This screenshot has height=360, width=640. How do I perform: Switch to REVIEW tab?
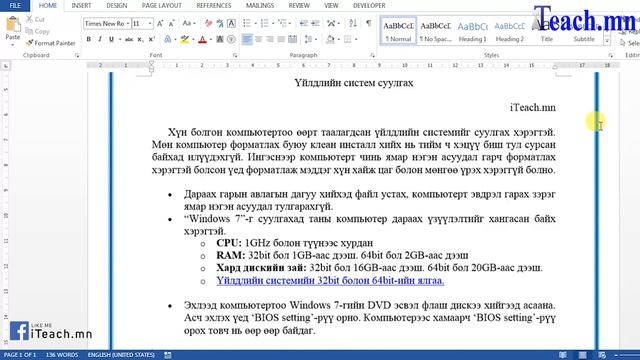(299, 5)
